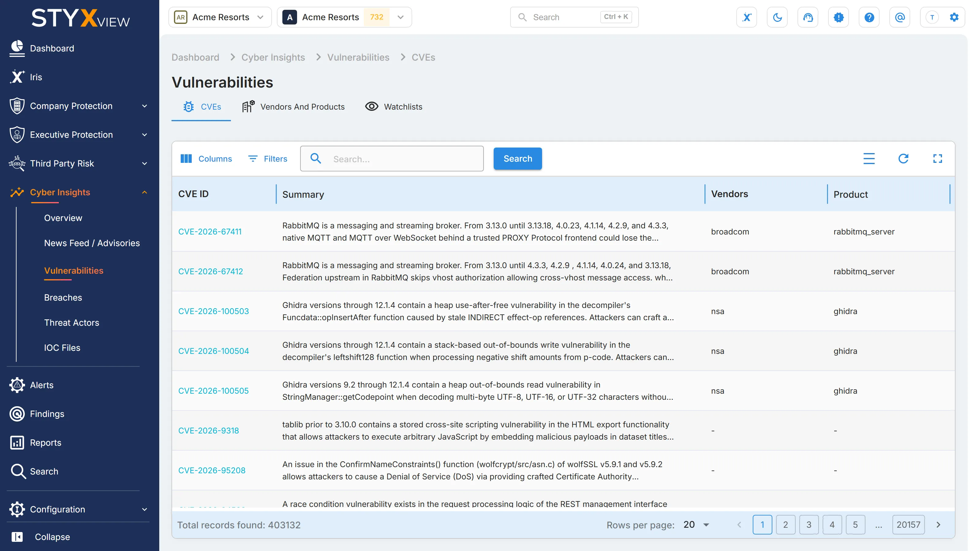The height and width of the screenshot is (551, 980).
Task: Switch to Vendors And Products tab
Action: (x=293, y=107)
